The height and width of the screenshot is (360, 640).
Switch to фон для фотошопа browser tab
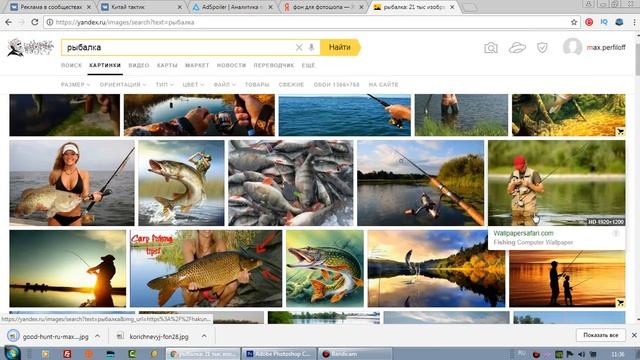point(322,7)
